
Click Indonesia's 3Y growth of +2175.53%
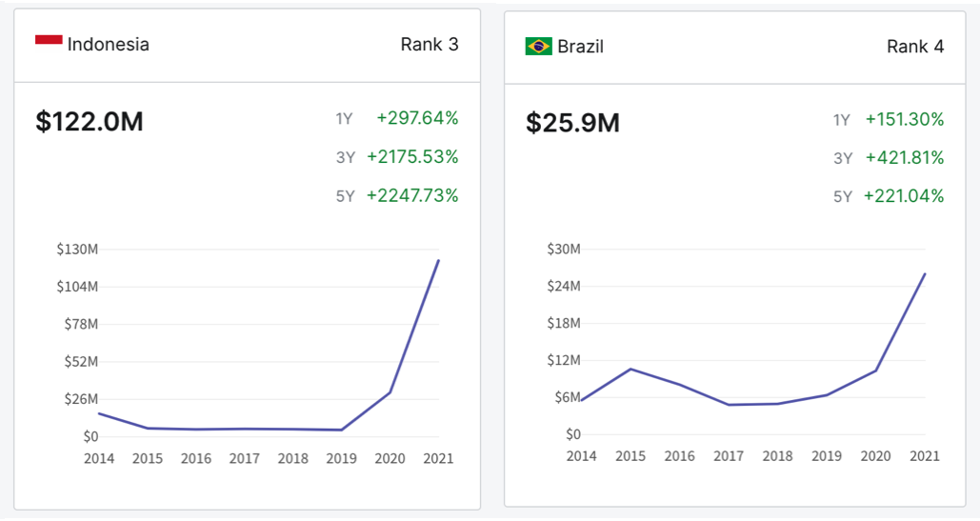(x=412, y=156)
